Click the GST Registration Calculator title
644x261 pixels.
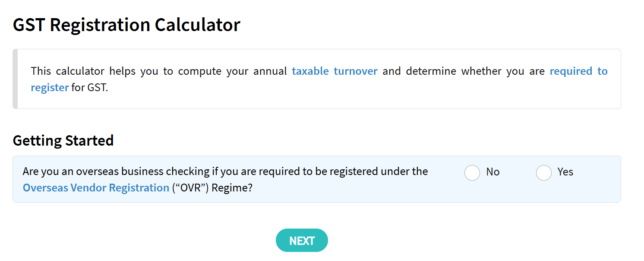tap(126, 25)
